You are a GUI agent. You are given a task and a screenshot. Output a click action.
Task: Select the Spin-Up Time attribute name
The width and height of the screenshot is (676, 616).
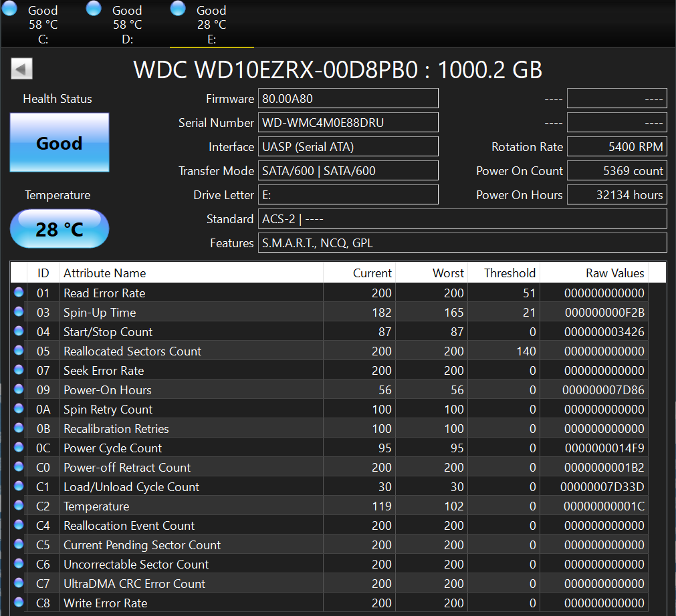(100, 313)
